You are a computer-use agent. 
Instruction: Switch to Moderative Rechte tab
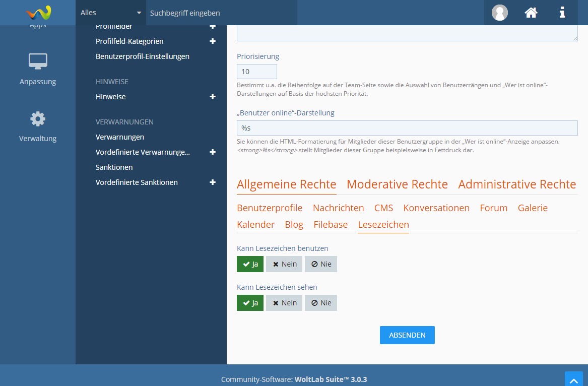point(397,184)
